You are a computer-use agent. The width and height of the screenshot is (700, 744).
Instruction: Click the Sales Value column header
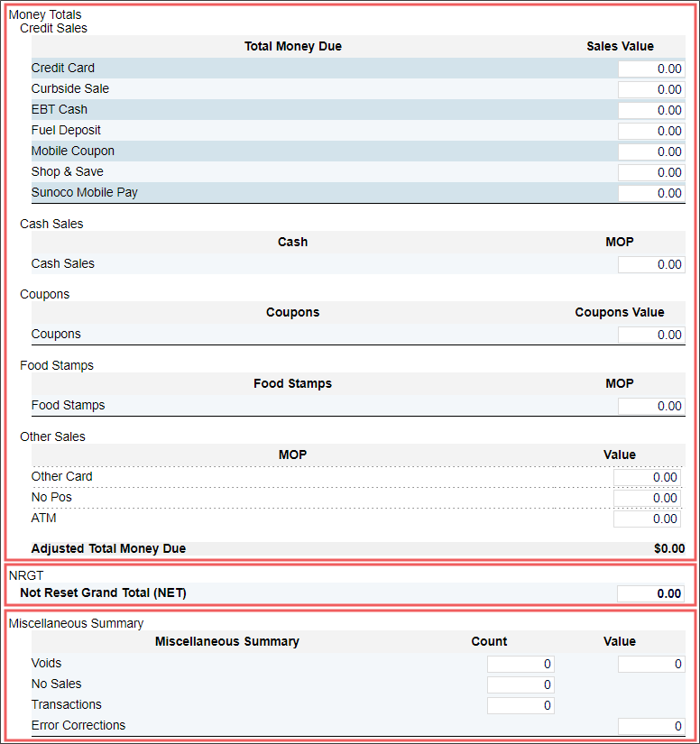coord(620,47)
